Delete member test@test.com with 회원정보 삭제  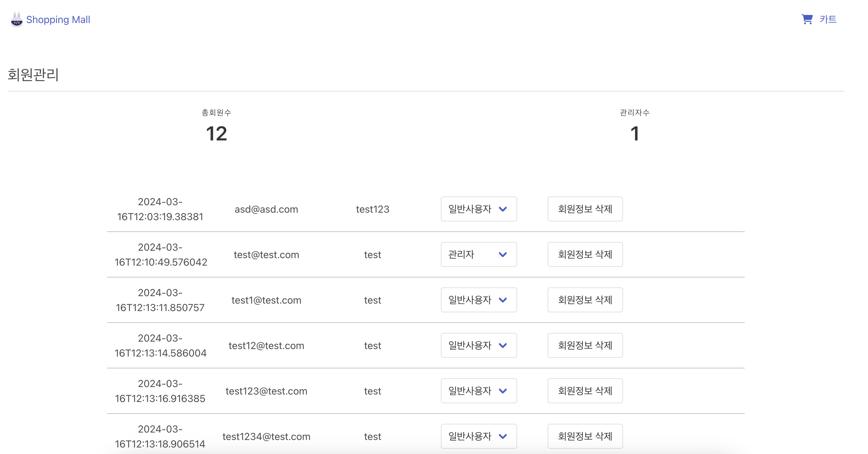(585, 254)
